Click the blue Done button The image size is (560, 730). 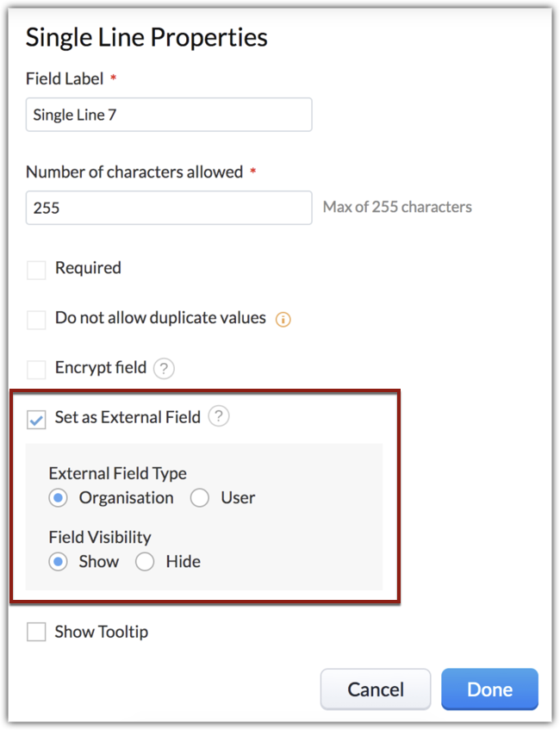pos(489,689)
